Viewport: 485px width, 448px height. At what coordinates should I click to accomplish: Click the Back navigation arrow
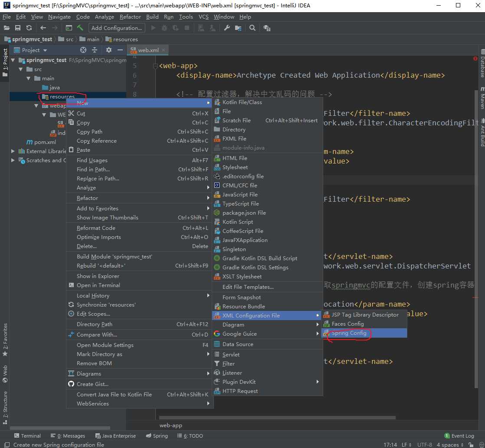pos(43,28)
